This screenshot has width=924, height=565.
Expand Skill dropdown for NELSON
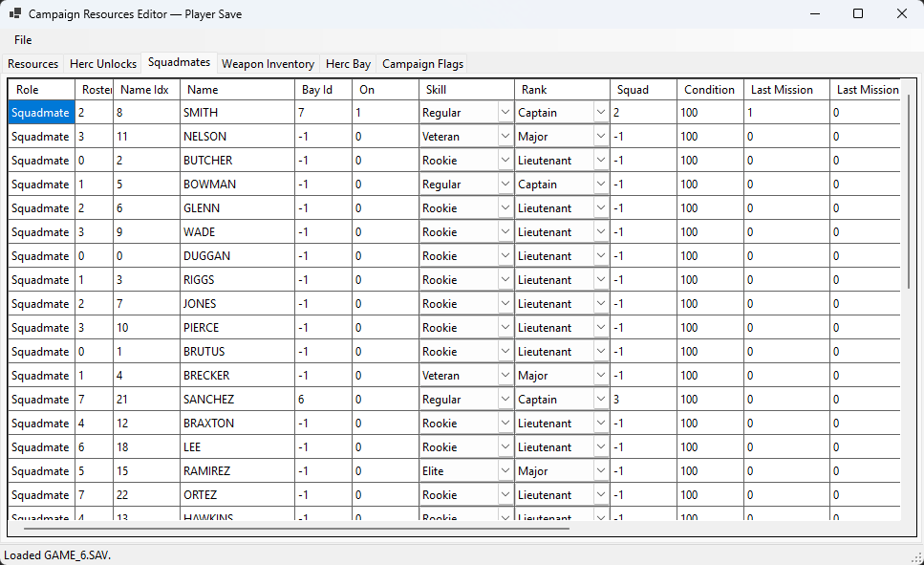pos(505,137)
